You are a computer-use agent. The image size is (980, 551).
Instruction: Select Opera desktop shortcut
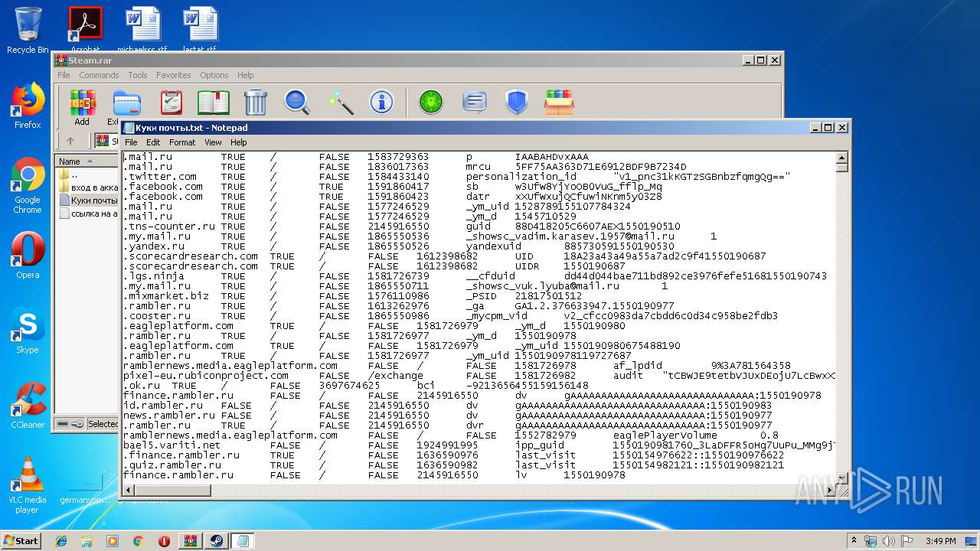coord(28,256)
